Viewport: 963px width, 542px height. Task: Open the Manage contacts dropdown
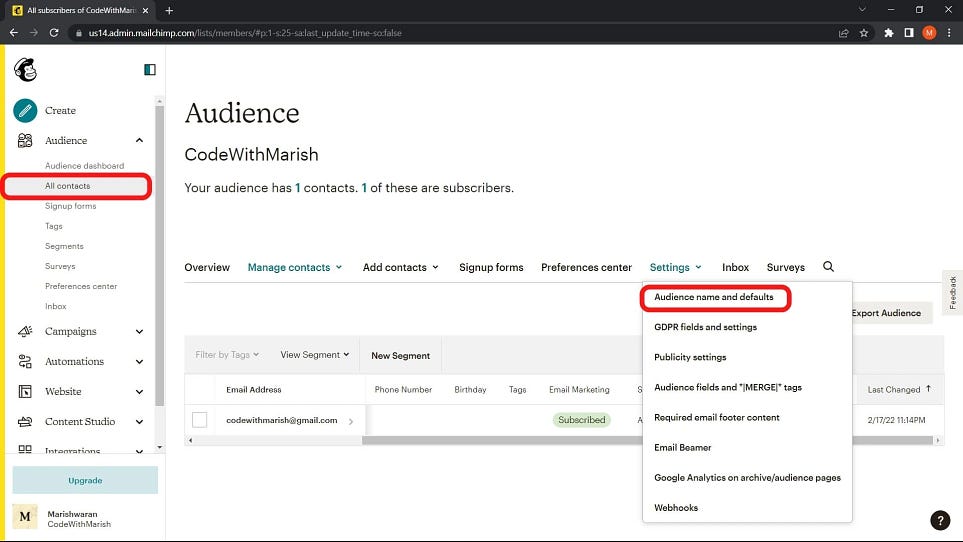295,268
